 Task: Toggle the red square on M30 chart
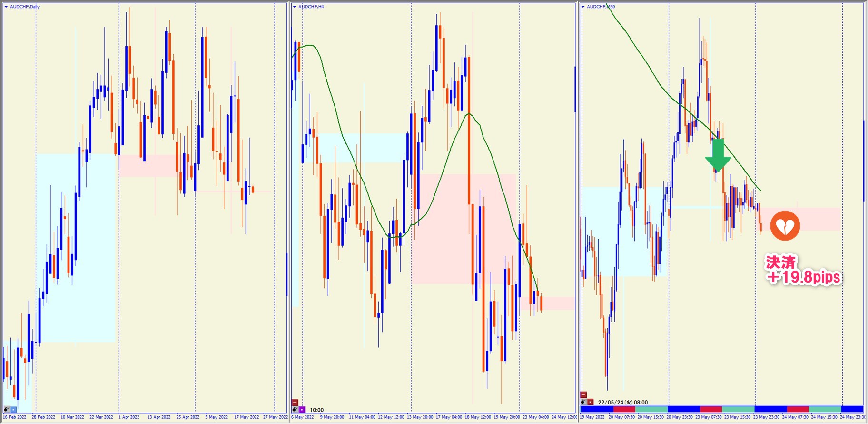coord(591,402)
